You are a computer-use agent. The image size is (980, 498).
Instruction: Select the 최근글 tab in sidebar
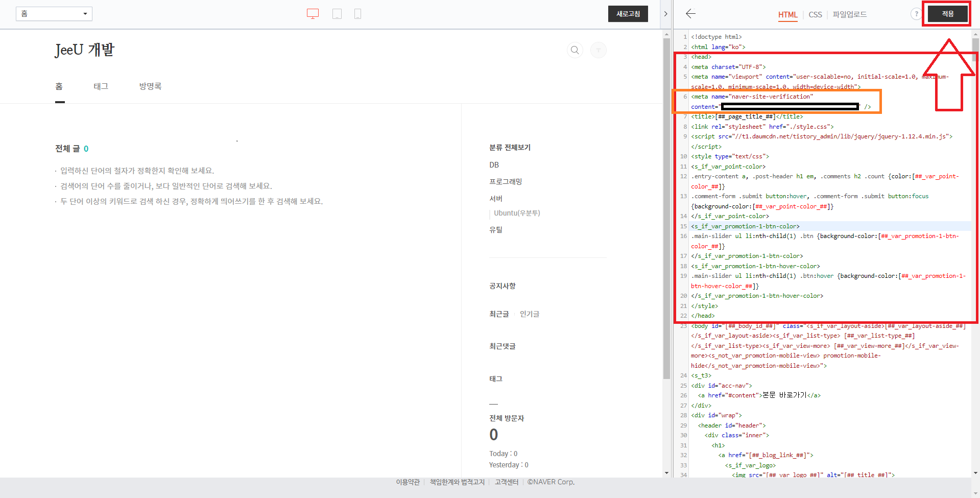point(499,314)
